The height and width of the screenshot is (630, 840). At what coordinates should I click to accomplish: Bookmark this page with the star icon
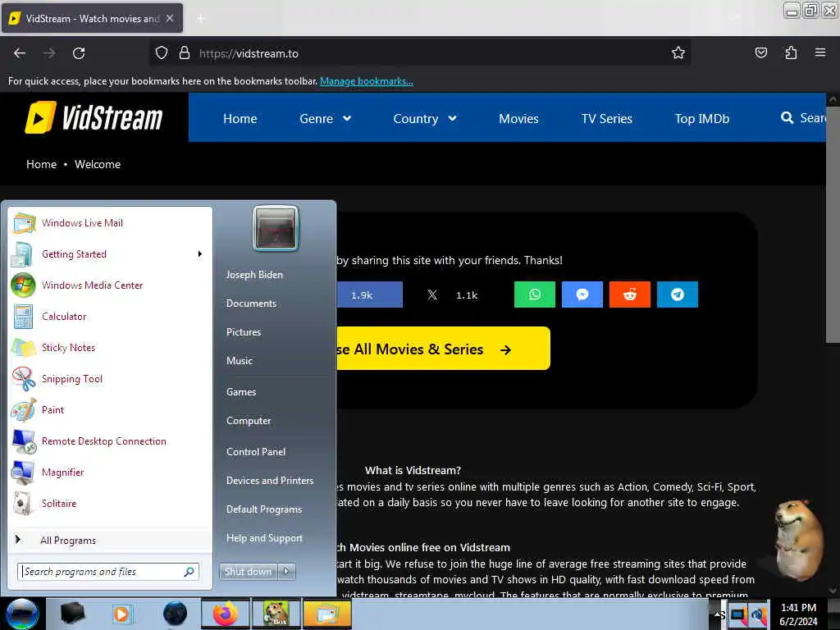point(678,52)
